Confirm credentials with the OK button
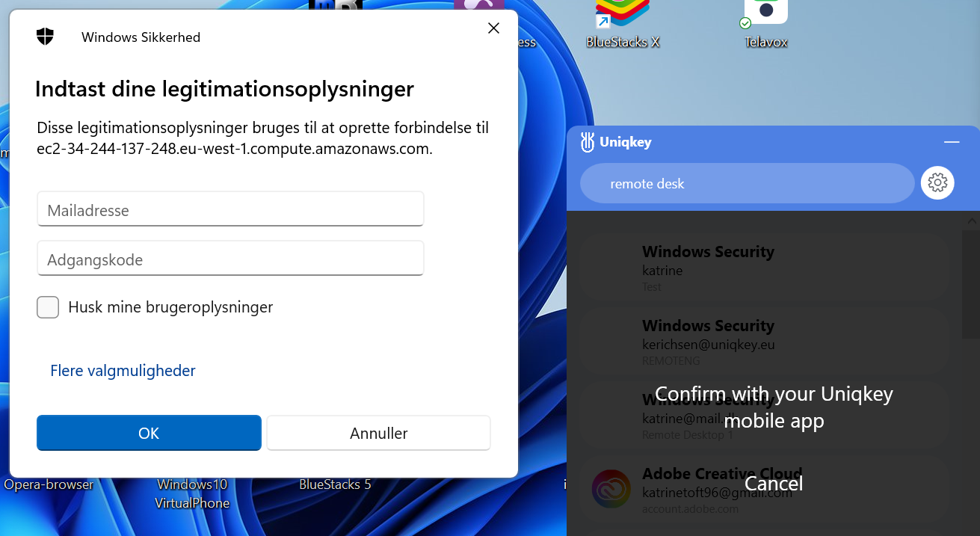The height and width of the screenshot is (536, 980). pyautogui.click(x=149, y=434)
